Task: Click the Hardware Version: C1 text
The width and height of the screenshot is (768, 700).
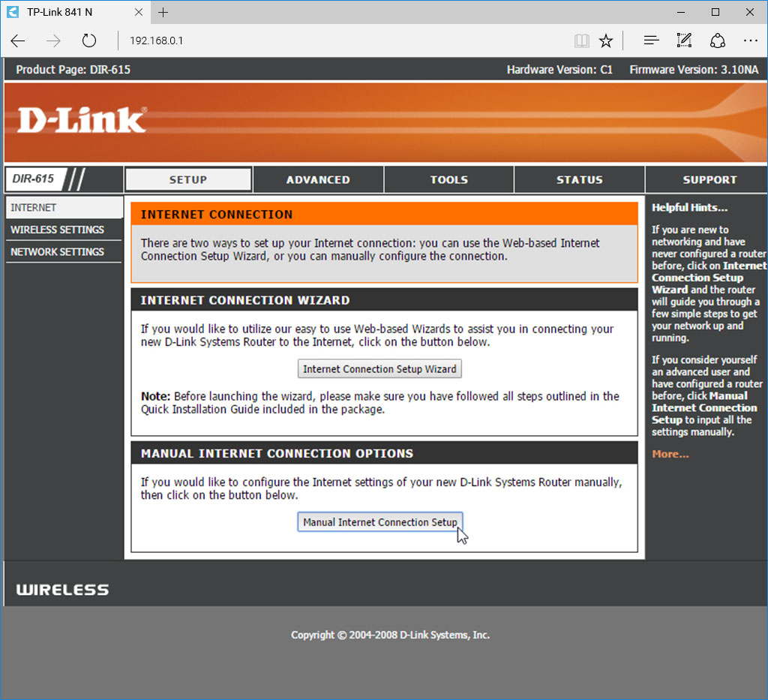Action: click(x=559, y=70)
